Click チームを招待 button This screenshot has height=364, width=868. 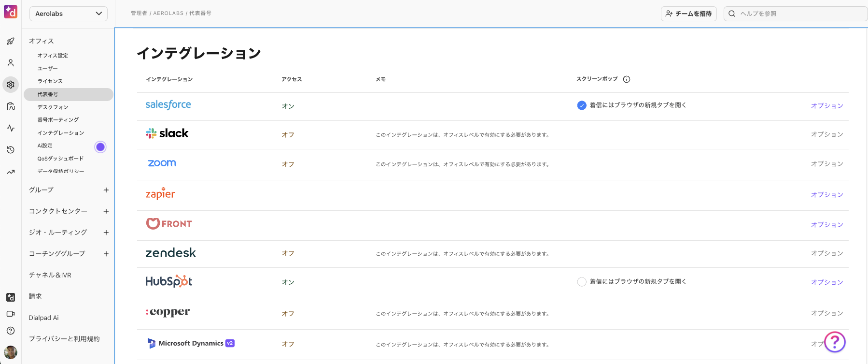click(689, 14)
